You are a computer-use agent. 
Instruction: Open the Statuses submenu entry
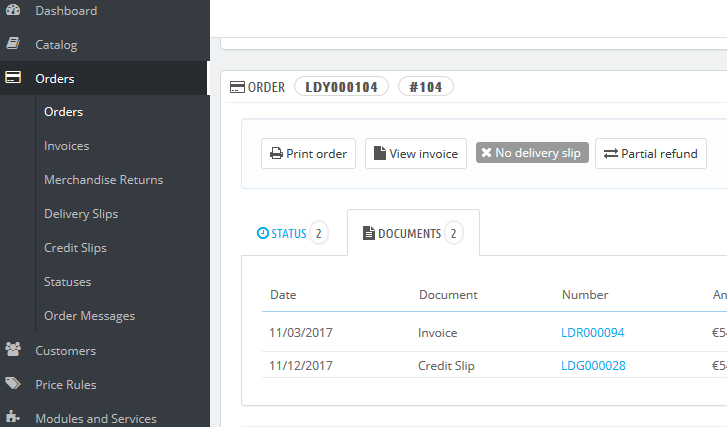(67, 282)
